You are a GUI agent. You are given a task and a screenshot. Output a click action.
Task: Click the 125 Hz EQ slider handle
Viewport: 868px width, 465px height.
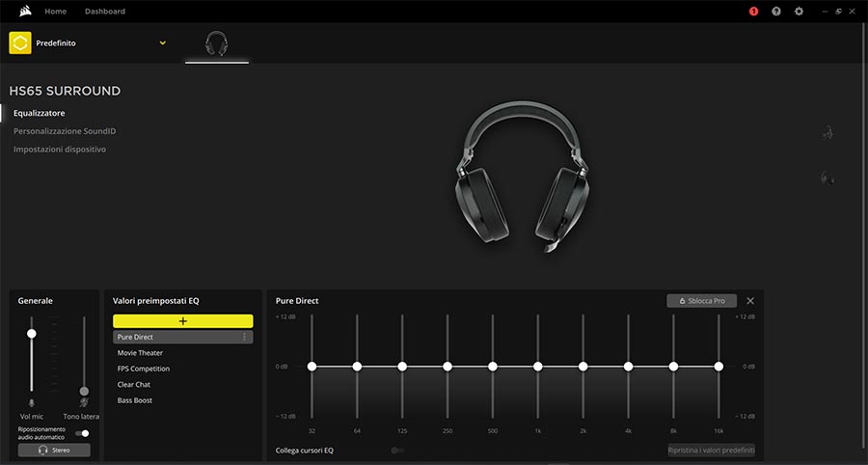tap(402, 367)
